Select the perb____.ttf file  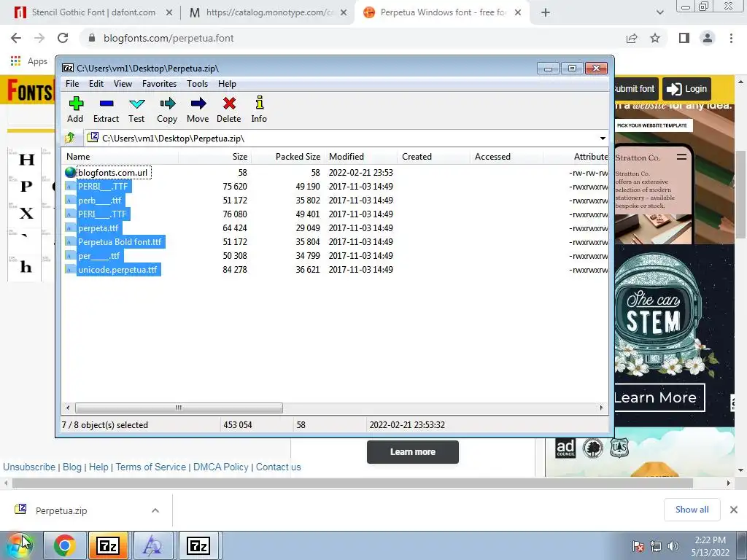coord(99,201)
